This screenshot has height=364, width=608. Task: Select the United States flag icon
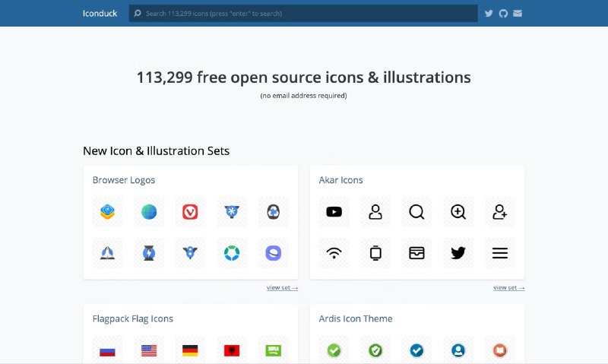(149, 350)
